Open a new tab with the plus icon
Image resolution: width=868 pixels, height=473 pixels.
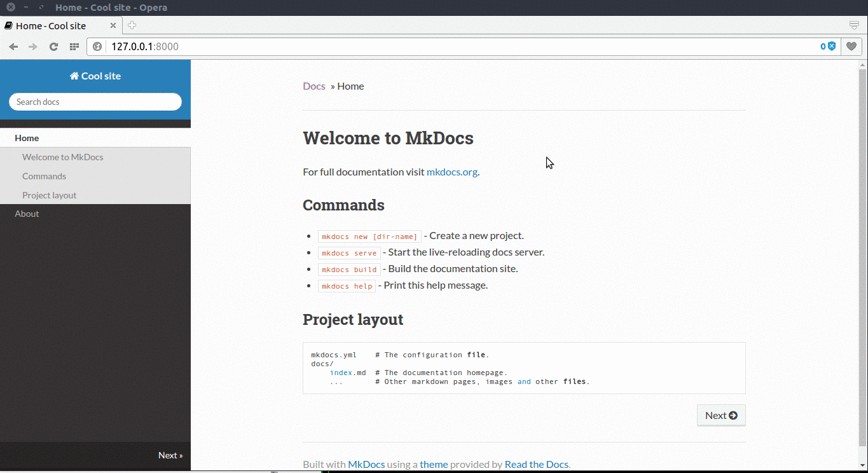[132, 25]
